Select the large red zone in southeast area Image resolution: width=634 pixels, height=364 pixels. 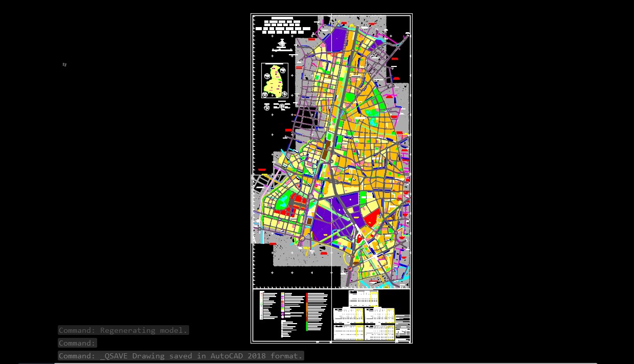(x=371, y=219)
